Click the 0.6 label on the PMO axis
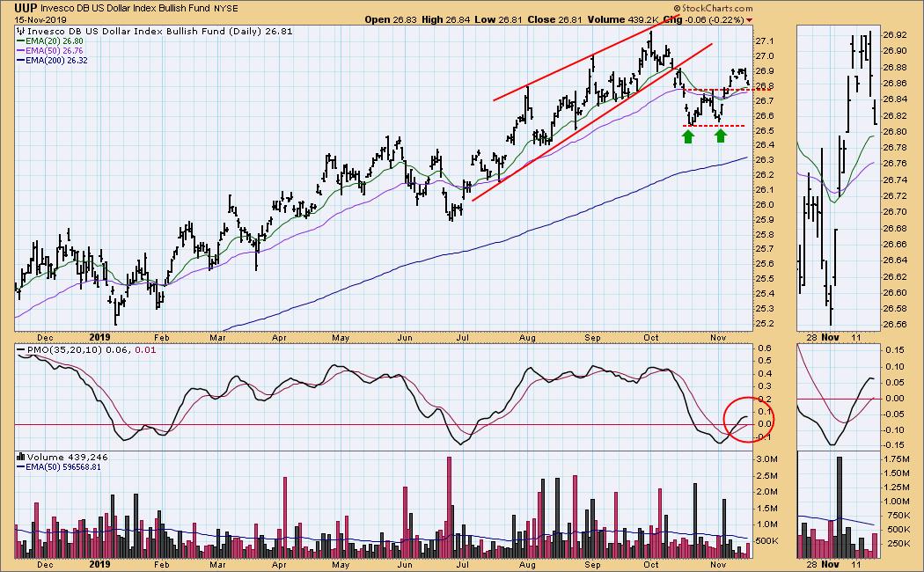This screenshot has width=924, height=572. pyautogui.click(x=765, y=348)
